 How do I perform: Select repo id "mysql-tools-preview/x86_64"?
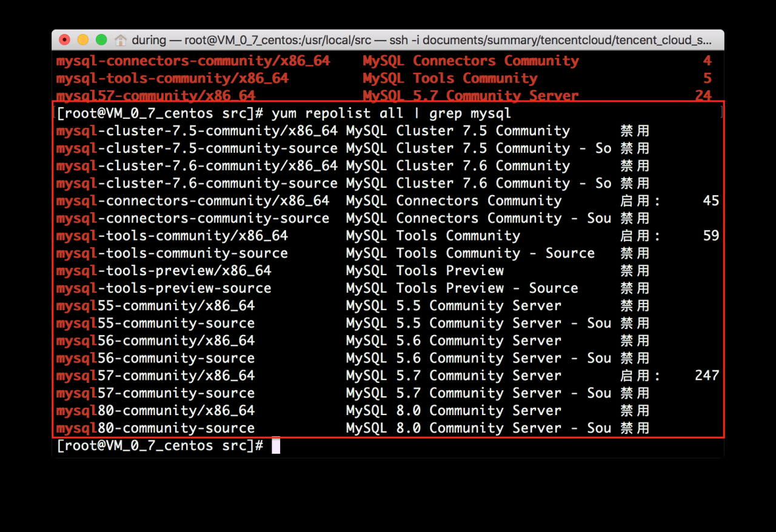[164, 271]
